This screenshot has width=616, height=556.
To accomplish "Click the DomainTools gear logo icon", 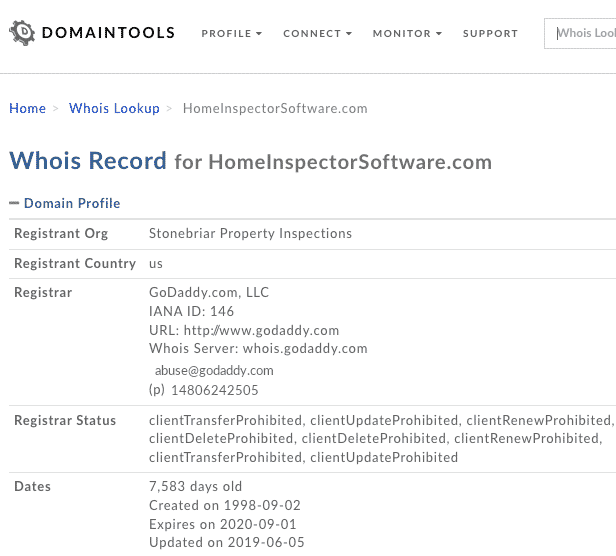I will (x=22, y=33).
